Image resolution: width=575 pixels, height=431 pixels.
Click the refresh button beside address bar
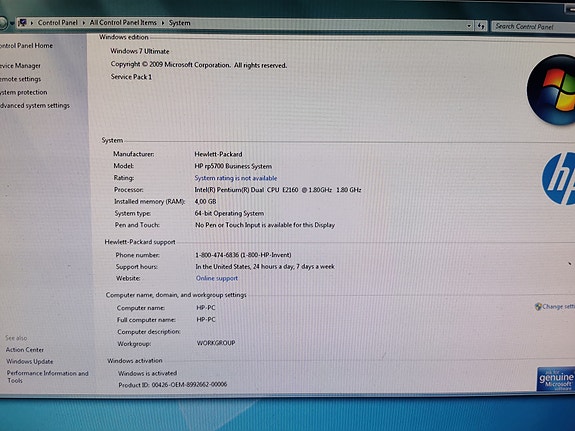(481, 26)
